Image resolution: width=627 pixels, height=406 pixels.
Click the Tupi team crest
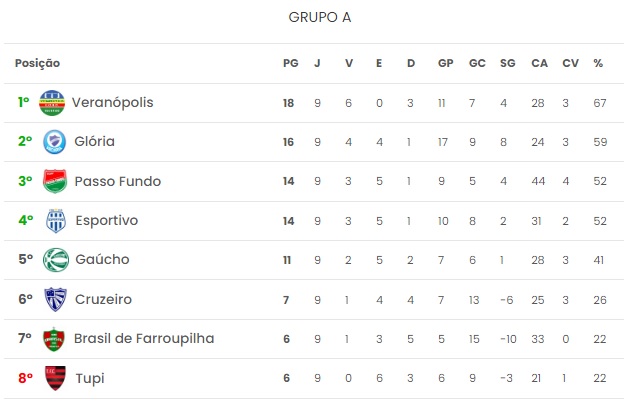tap(55, 378)
